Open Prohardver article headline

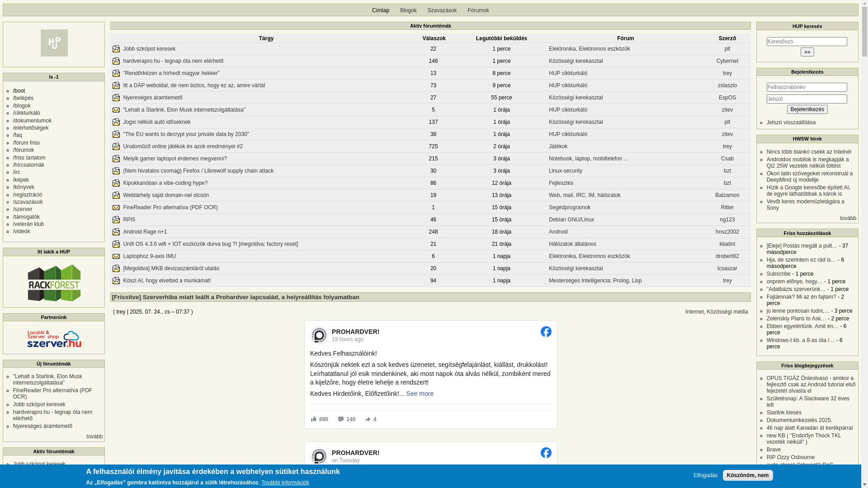click(236, 297)
